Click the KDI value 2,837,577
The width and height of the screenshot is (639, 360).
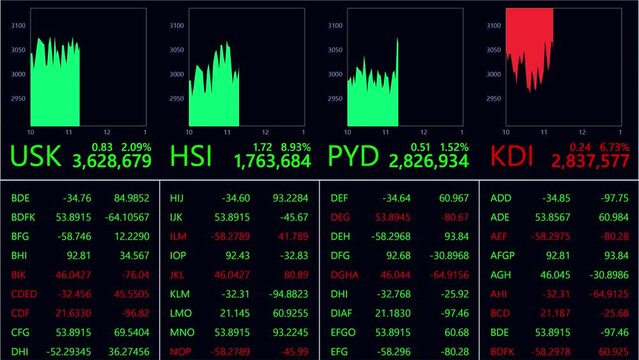590,161
